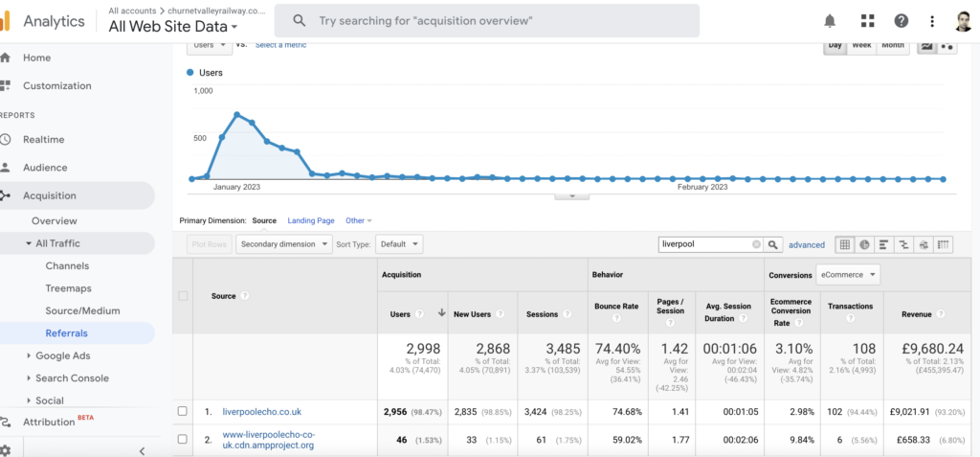Viewport: 980px width, 457px height.
Task: Select Landing Page as primary dimension
Action: [311, 220]
